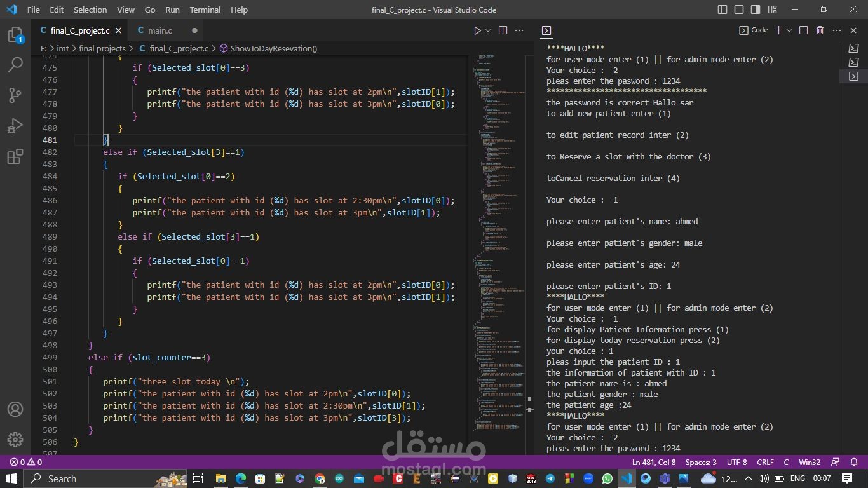Open the Terminal menu

(205, 10)
